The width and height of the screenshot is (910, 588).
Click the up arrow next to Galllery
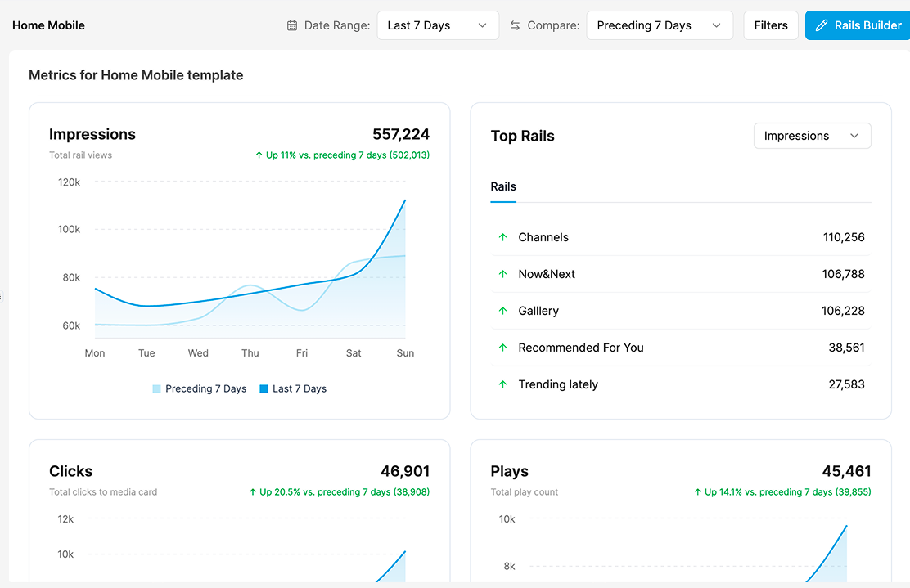[502, 311]
